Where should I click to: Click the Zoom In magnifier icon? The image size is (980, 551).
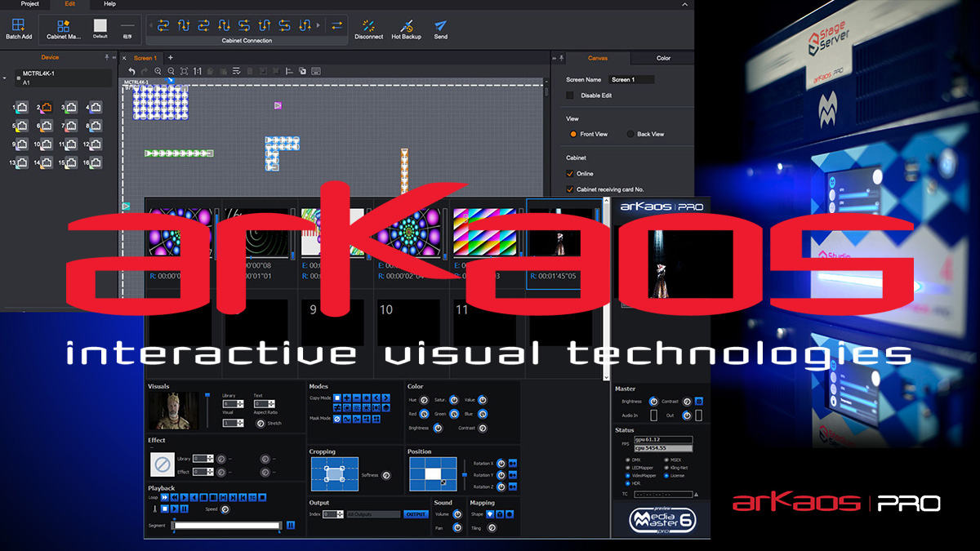point(158,71)
